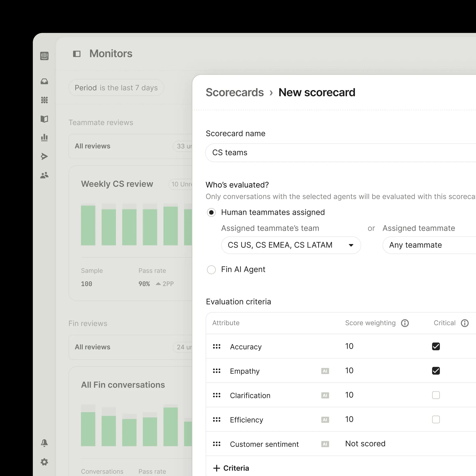Click the Monitors page title
476x476 pixels.
(111, 54)
